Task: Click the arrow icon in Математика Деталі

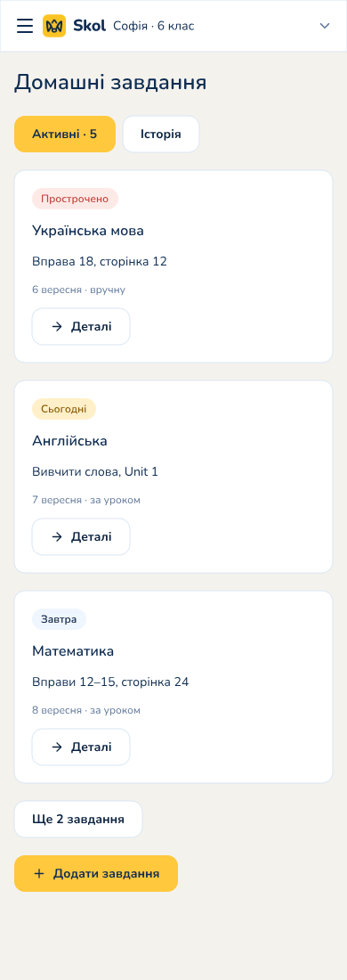Action: pyautogui.click(x=57, y=747)
